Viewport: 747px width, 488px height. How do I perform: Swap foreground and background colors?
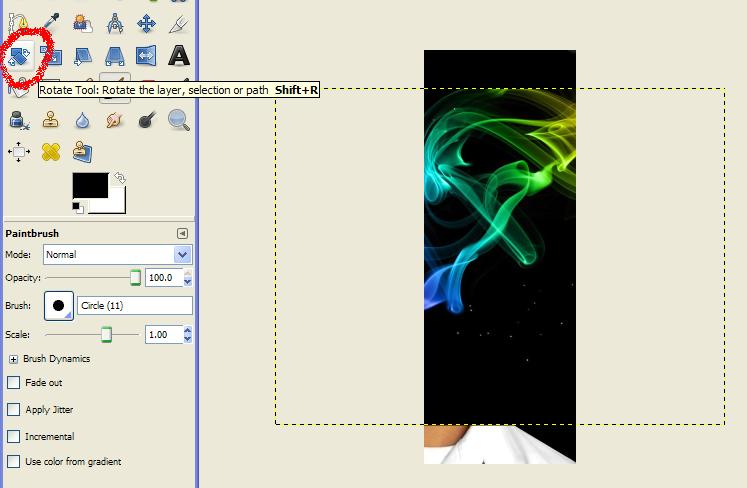click(x=120, y=178)
